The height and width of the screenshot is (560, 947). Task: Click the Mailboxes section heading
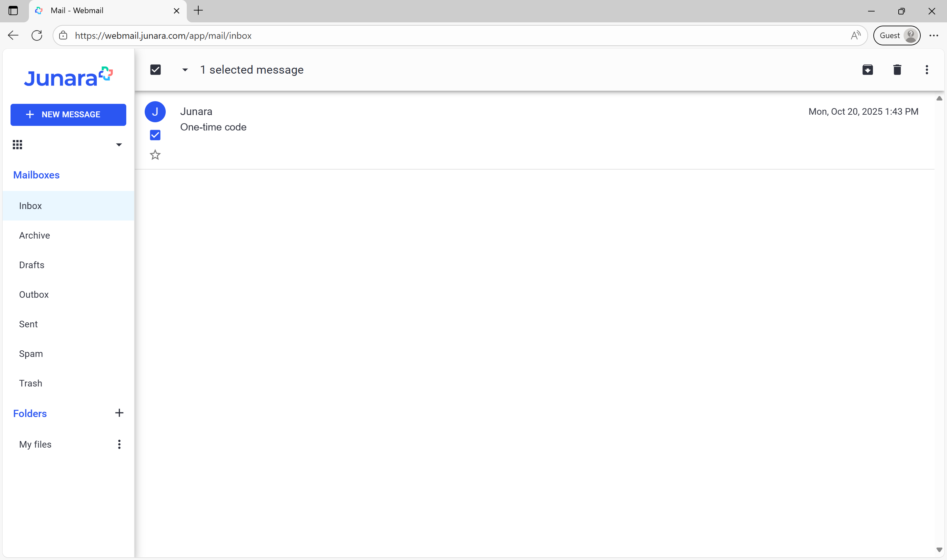pyautogui.click(x=36, y=175)
